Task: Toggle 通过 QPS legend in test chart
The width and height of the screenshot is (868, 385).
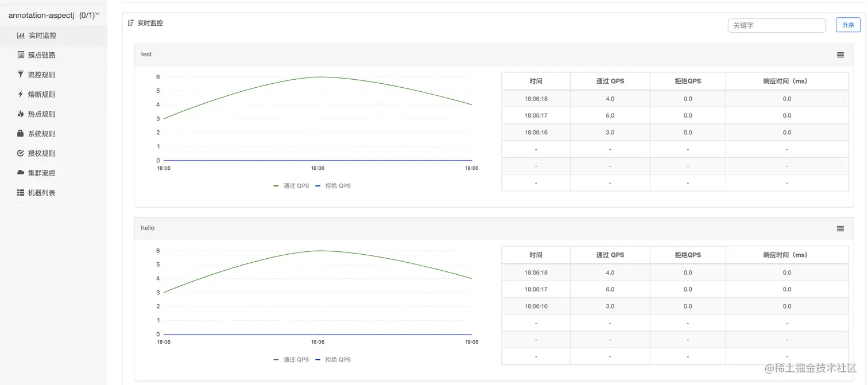Action: click(291, 186)
